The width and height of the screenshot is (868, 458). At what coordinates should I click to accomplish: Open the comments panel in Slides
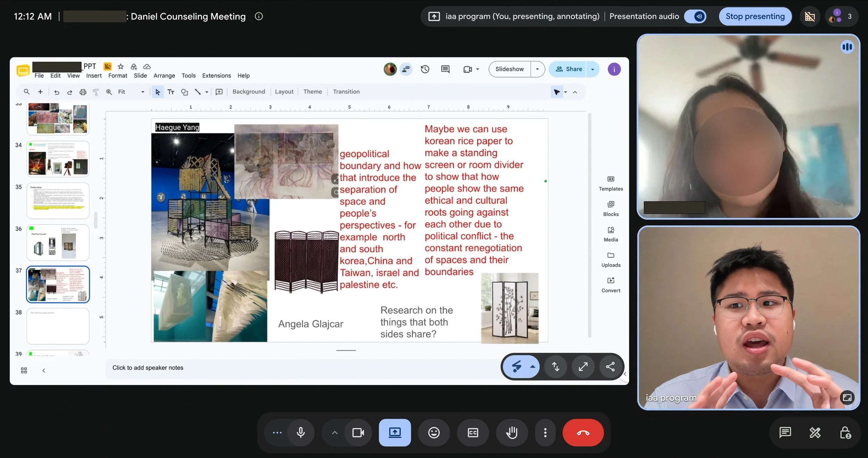point(445,69)
